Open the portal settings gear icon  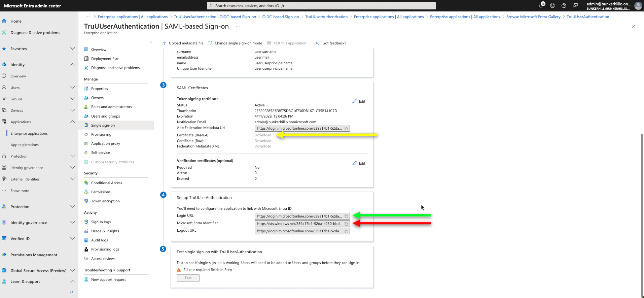552,6
